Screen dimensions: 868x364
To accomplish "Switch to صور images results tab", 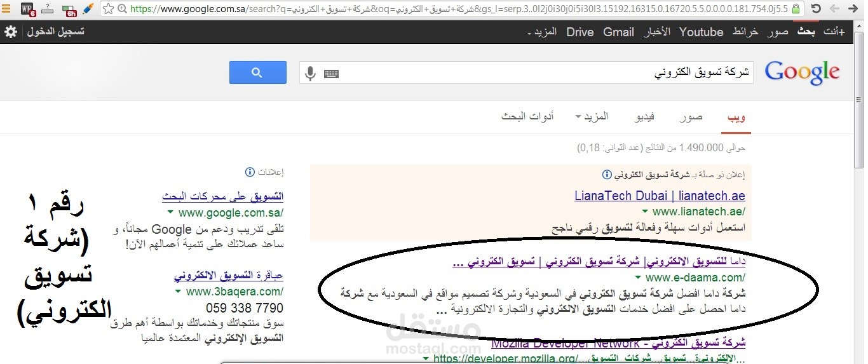I will click(x=691, y=118).
